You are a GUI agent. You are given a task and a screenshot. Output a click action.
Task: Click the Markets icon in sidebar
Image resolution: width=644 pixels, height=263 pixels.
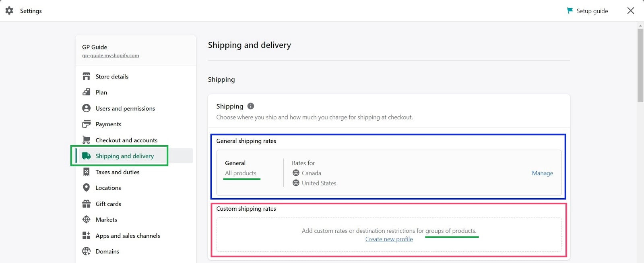pos(86,219)
